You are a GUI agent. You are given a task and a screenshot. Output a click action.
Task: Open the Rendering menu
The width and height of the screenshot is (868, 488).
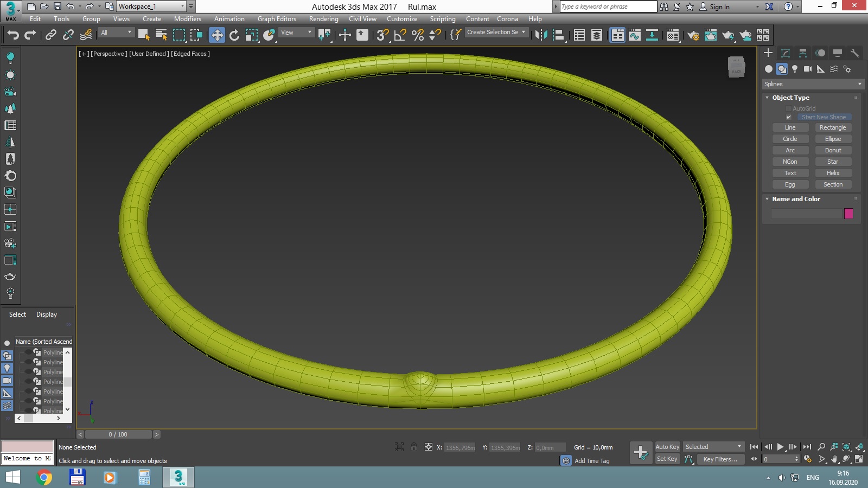(x=324, y=19)
